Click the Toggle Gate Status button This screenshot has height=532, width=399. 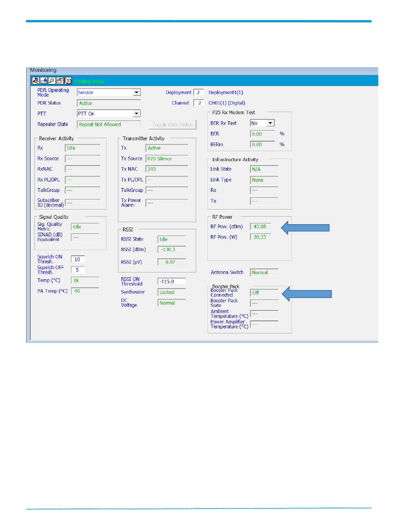(x=172, y=124)
